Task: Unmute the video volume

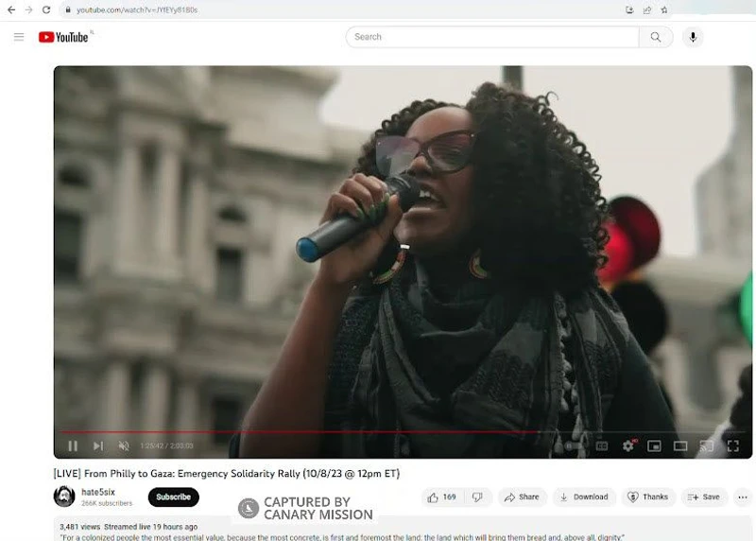Action: coord(124,445)
